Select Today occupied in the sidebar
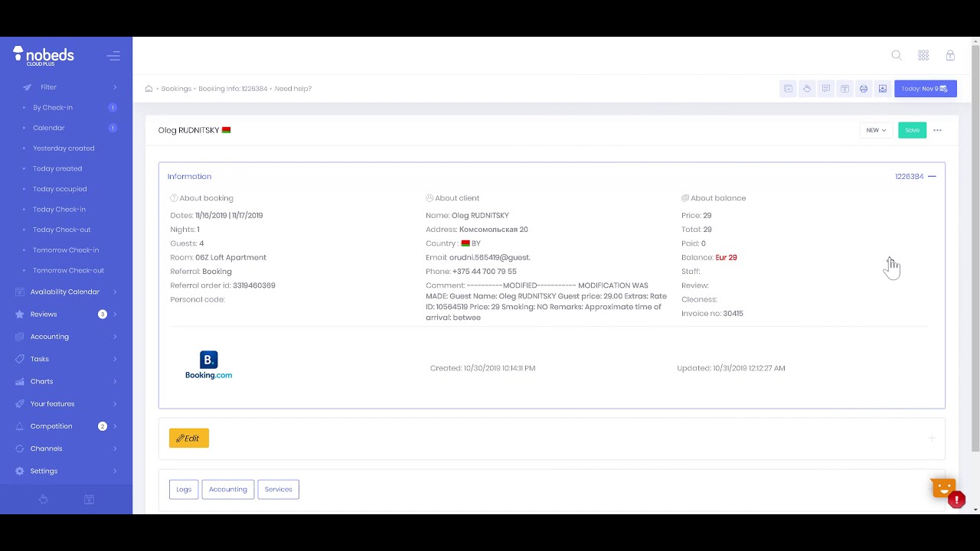The height and width of the screenshot is (551, 980). (60, 189)
